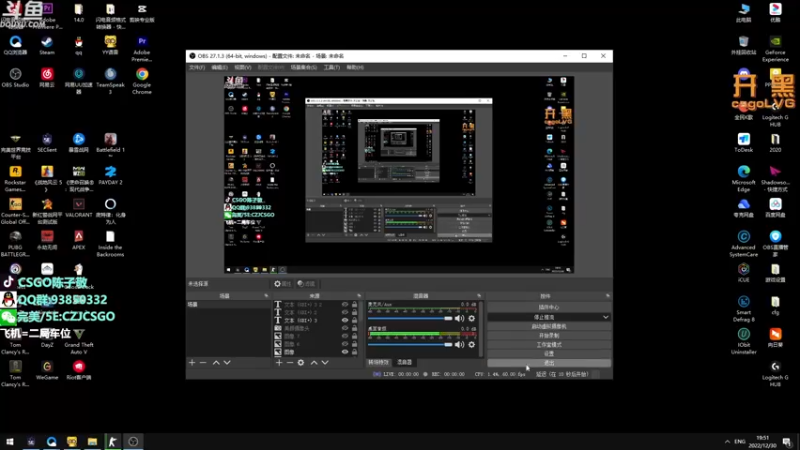
Task: Select the OBS Studio desktop shortcut
Action: click(15, 78)
